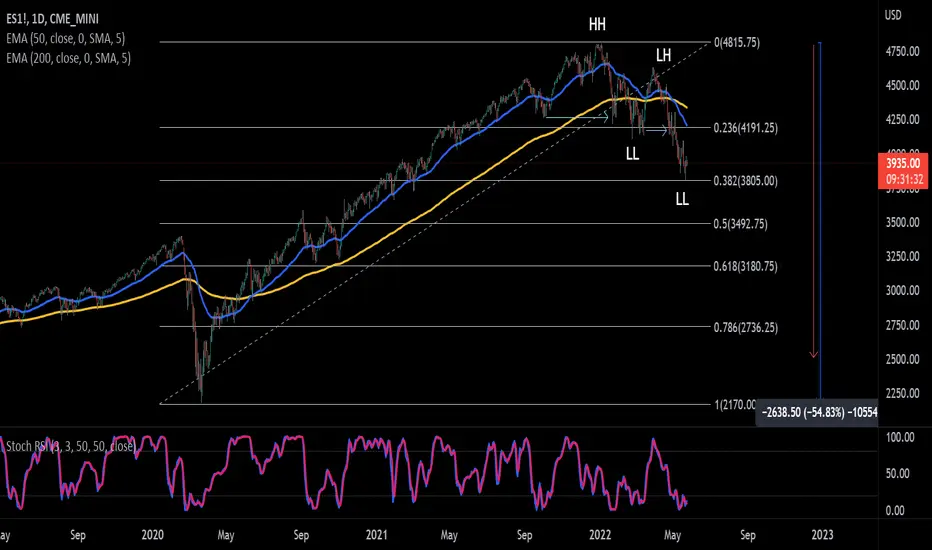Click the 0.618(3180.75) Fibonacci label
The image size is (932, 550).
745,266
